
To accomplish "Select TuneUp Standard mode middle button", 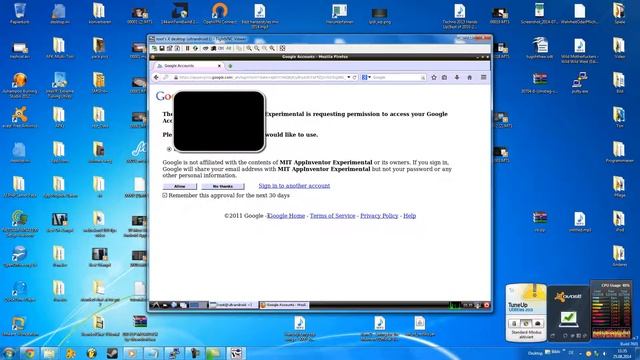I will 526,323.
